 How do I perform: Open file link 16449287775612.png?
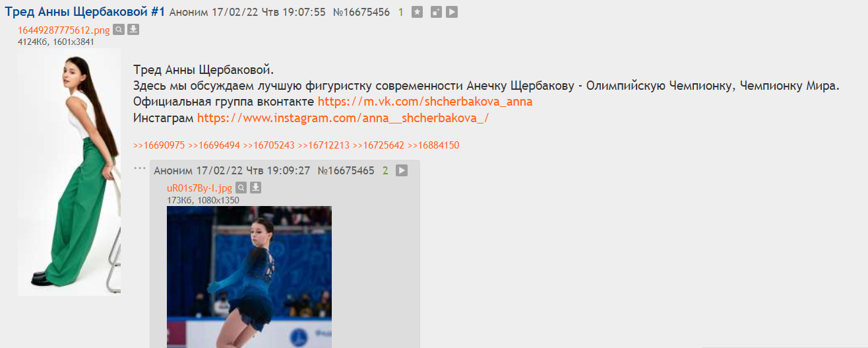[x=64, y=30]
